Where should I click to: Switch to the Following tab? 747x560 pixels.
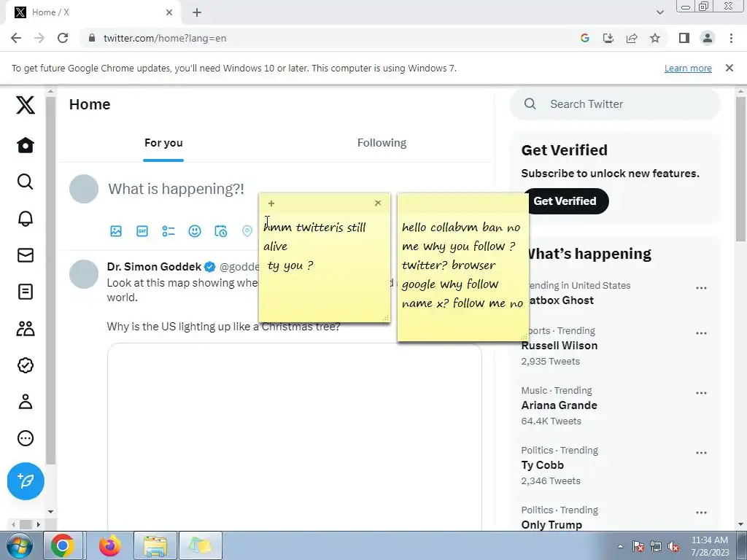[382, 143]
